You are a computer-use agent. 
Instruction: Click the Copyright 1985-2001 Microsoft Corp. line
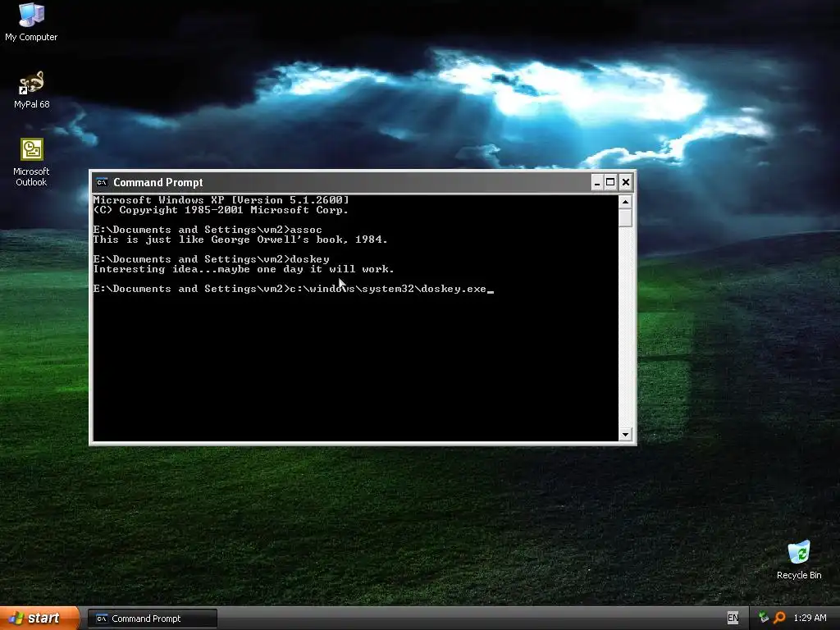pos(221,210)
